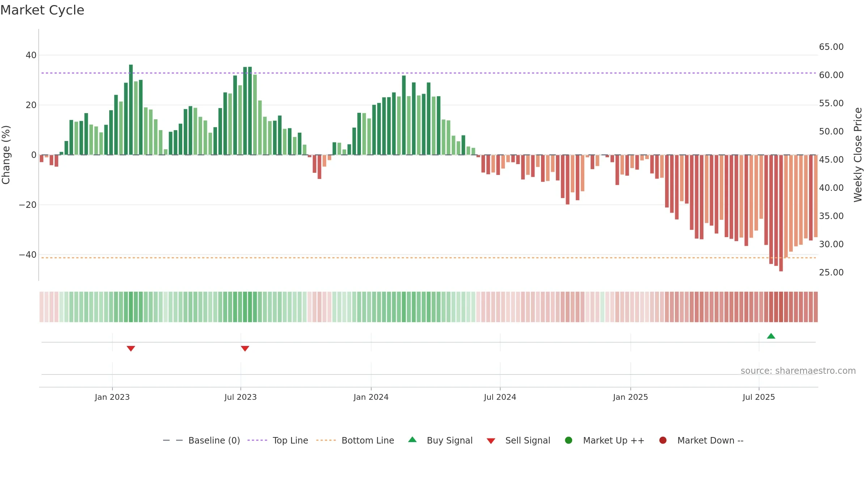Click the Jul 2023 x-axis label
This screenshot has width=868, height=488.
(x=241, y=397)
